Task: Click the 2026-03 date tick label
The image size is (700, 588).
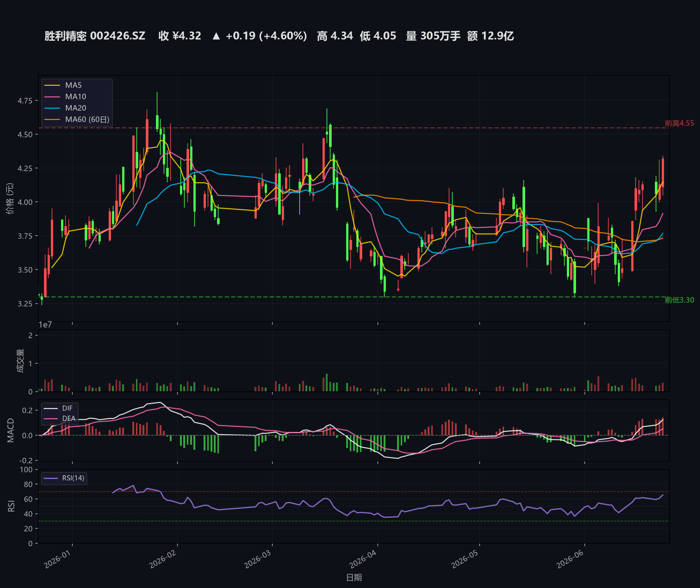Action: click(x=257, y=559)
